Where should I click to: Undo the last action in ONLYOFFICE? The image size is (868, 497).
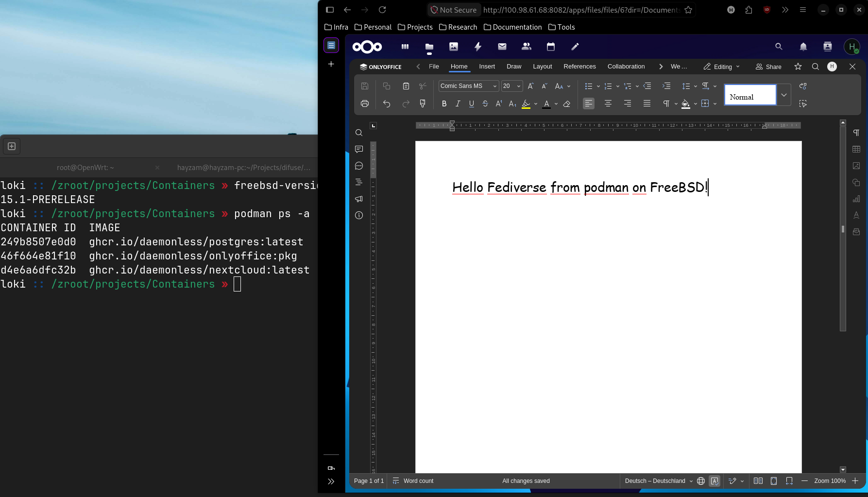[387, 103]
